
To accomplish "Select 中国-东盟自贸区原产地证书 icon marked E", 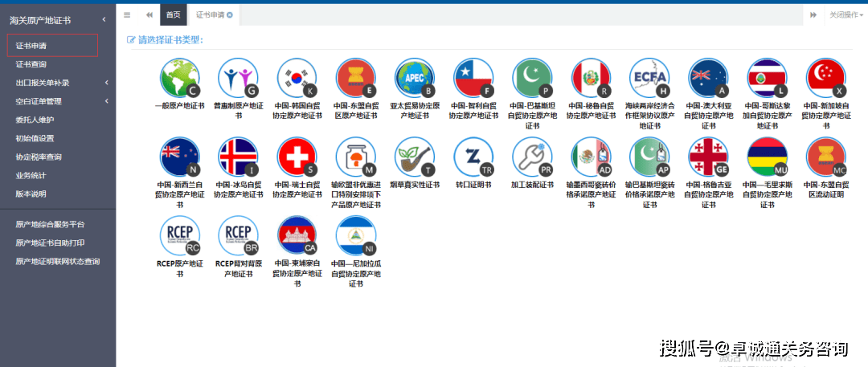I will (x=356, y=78).
